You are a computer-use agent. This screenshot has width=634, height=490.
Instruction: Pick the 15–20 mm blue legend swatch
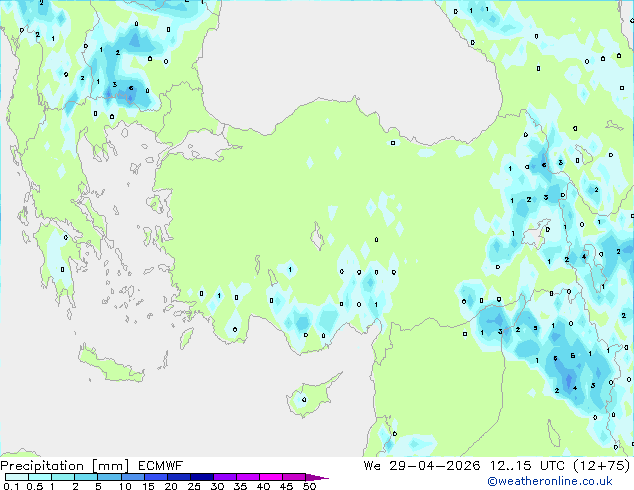click(x=156, y=477)
